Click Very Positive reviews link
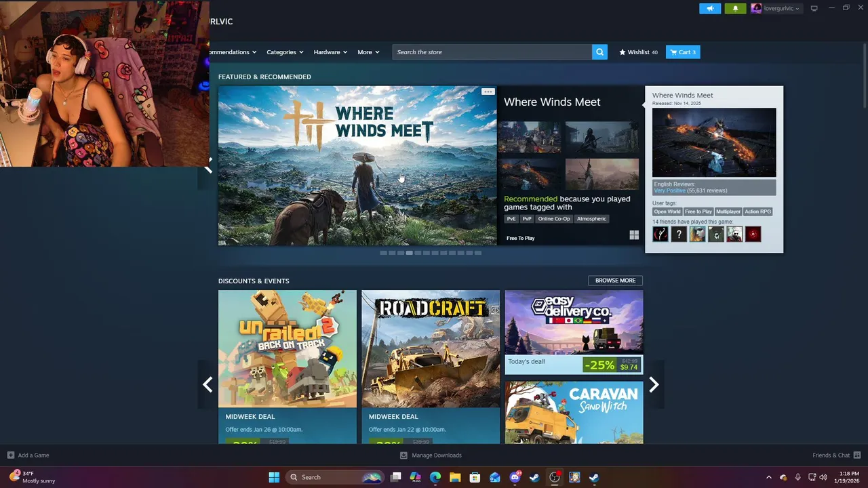Image resolution: width=868 pixels, height=488 pixels. tap(669, 190)
